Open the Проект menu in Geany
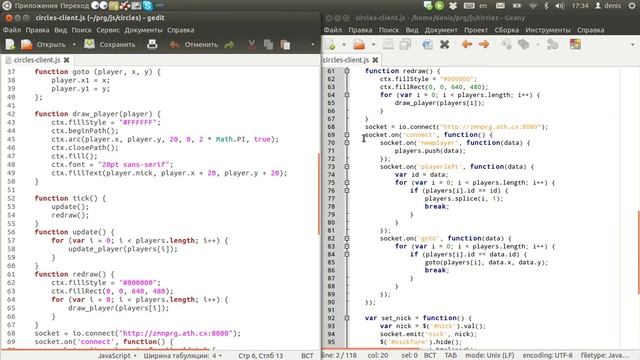Image resolution: width=640 pixels, height=360 pixels. 476,30
